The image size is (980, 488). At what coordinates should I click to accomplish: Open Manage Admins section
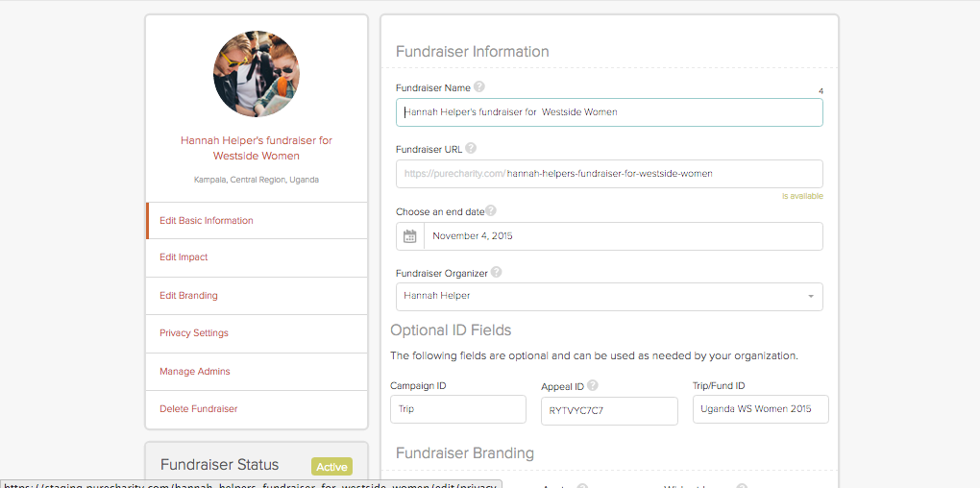pyautogui.click(x=257, y=371)
